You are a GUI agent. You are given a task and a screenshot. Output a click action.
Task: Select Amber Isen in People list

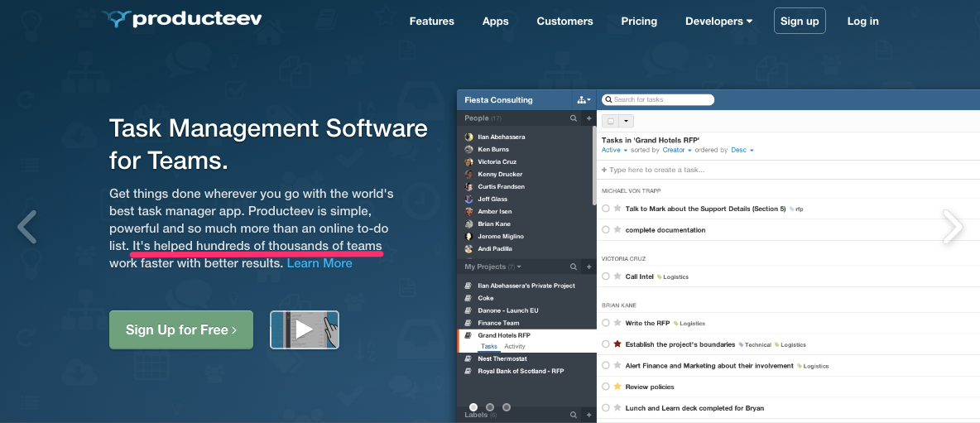pos(494,212)
